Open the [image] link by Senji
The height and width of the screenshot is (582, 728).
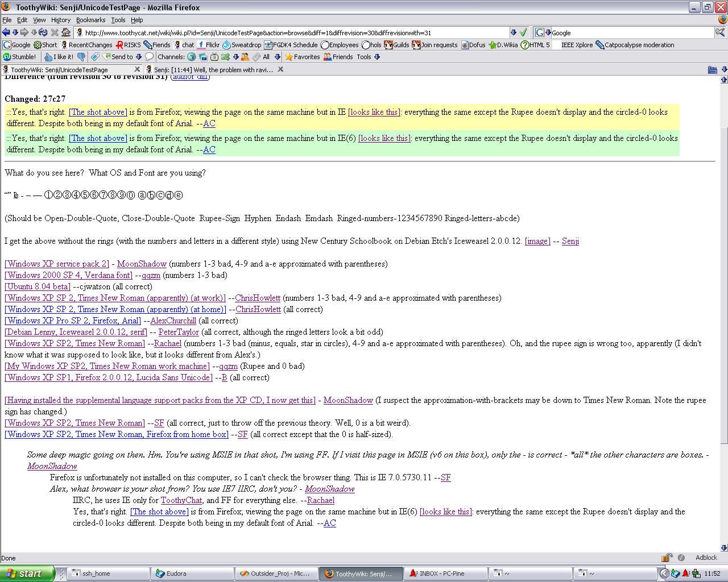tap(537, 241)
